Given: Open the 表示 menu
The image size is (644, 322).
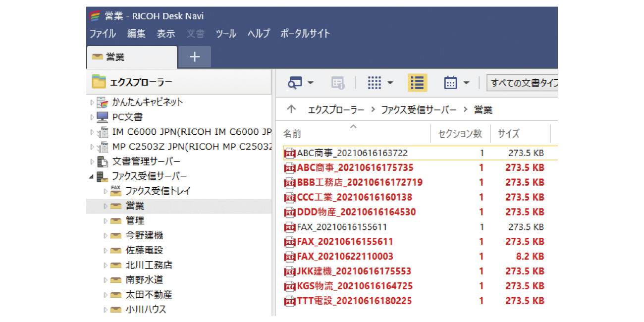Looking at the screenshot, I should point(165,34).
